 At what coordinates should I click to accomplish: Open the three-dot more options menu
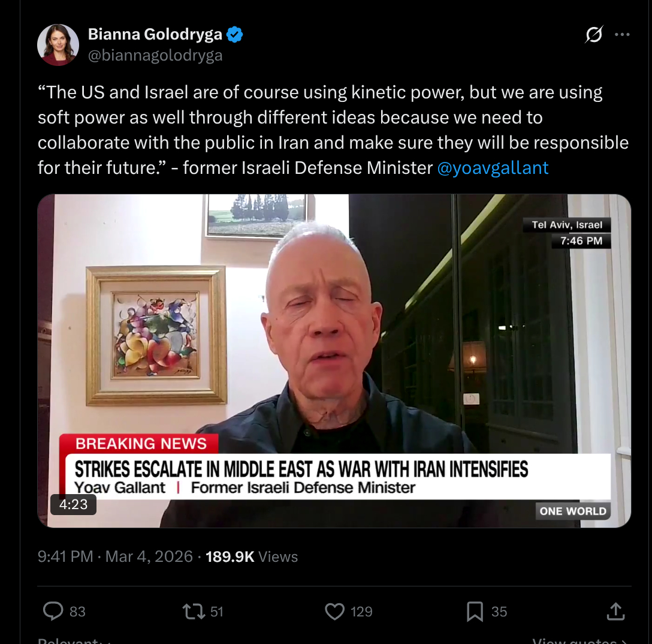[622, 35]
